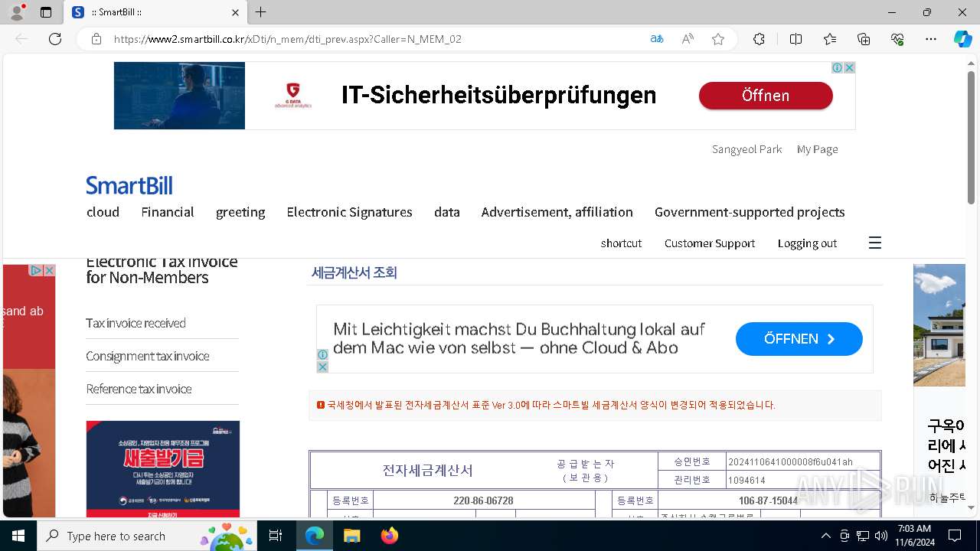Open Tax invoice received sidebar link
Viewport: 980px width, 551px height.
pos(136,323)
